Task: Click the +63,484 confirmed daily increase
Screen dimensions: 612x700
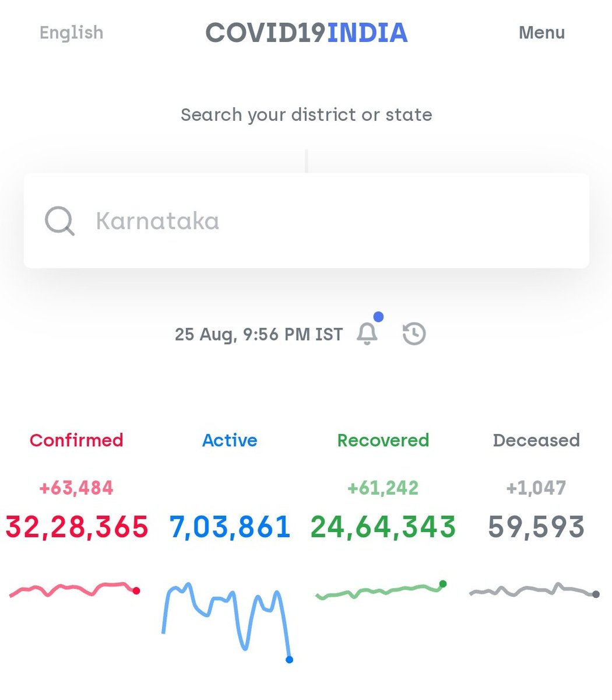Action: tap(76, 488)
